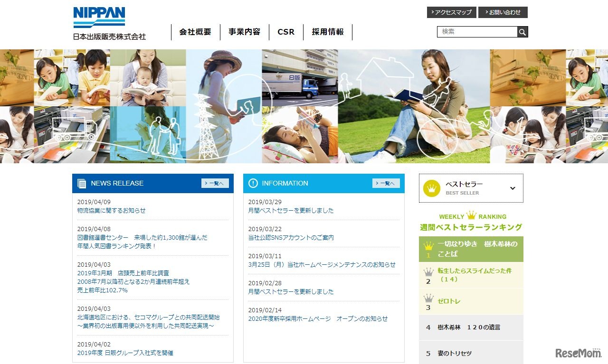Click the search magnifier icon
608x364 pixels.
point(522,32)
